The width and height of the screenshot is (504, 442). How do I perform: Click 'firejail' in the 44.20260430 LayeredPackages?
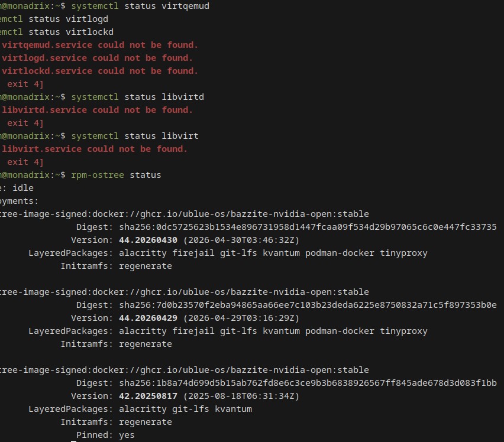(193, 253)
